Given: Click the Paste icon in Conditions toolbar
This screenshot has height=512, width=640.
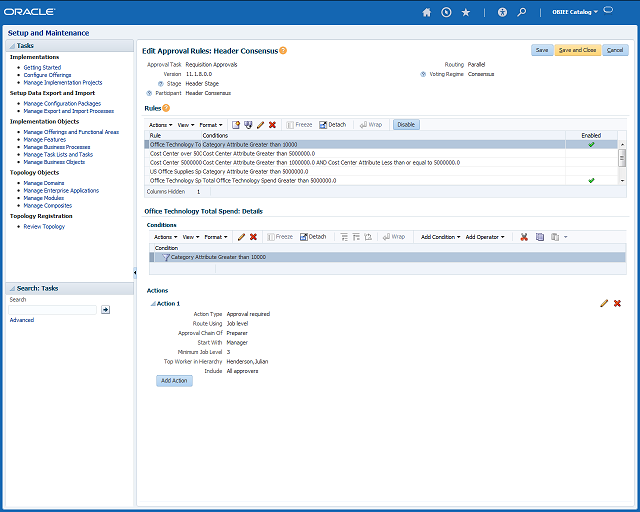Looking at the screenshot, I should pyautogui.click(x=555, y=237).
